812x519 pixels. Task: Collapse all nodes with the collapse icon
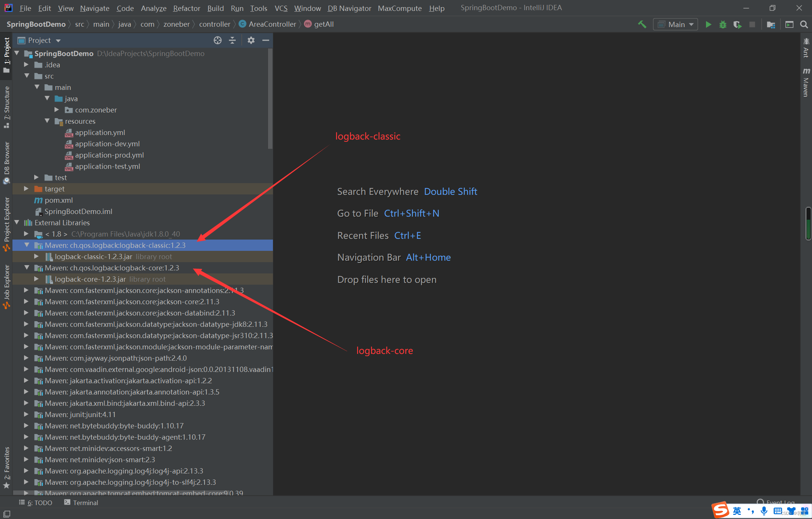click(x=232, y=40)
